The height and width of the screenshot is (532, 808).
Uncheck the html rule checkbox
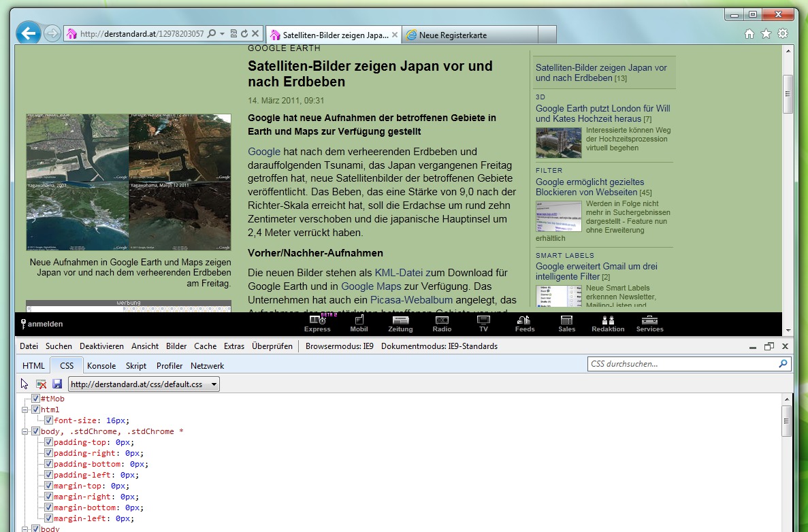tap(35, 410)
